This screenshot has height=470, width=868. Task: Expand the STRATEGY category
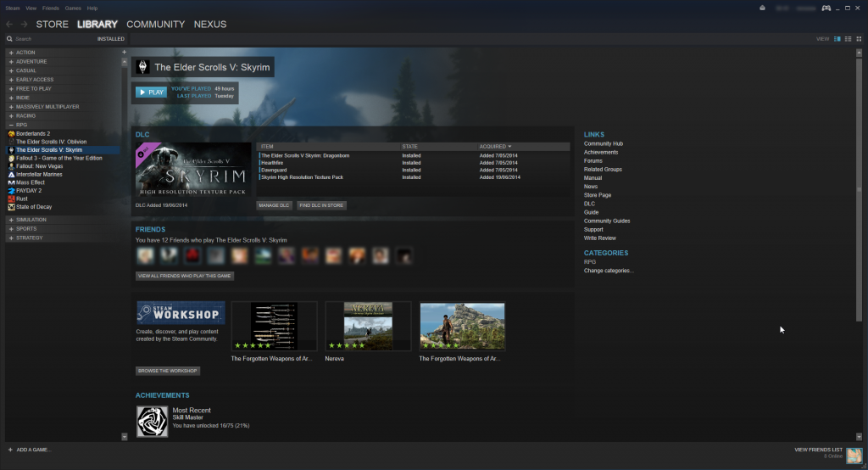11,238
